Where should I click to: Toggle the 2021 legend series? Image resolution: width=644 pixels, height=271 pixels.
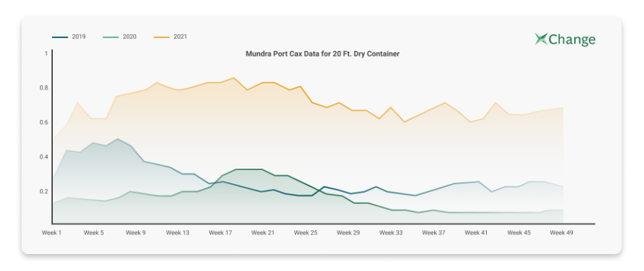[171, 37]
